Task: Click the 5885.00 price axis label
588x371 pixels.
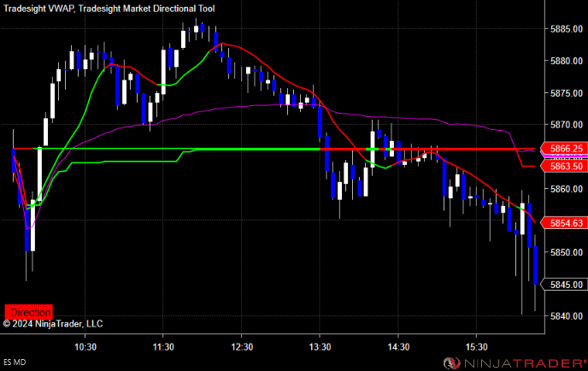Action: [x=567, y=29]
